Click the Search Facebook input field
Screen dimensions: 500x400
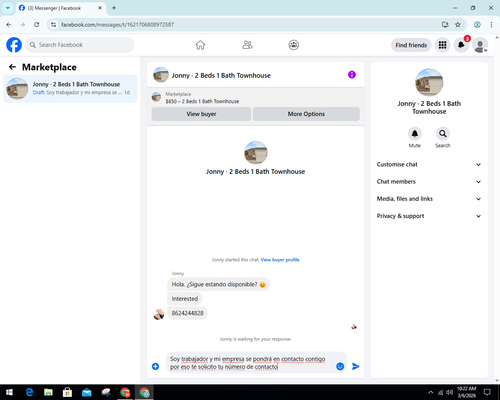(80, 45)
